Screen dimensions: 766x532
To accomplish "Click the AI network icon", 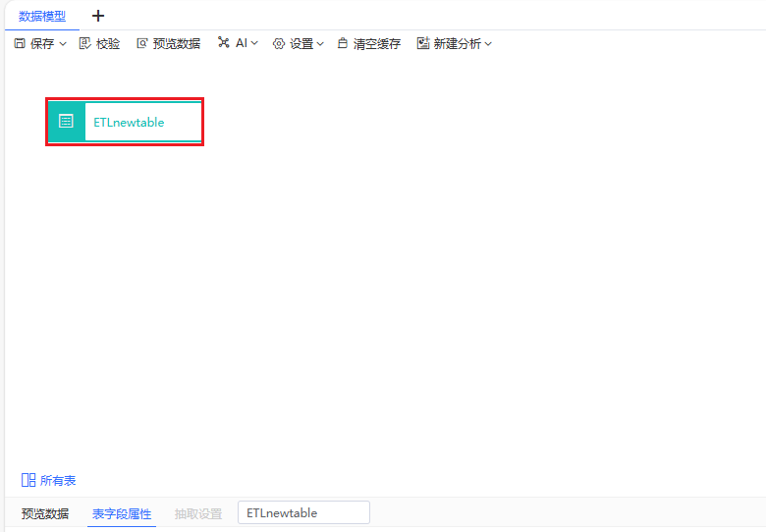I will tap(223, 42).
